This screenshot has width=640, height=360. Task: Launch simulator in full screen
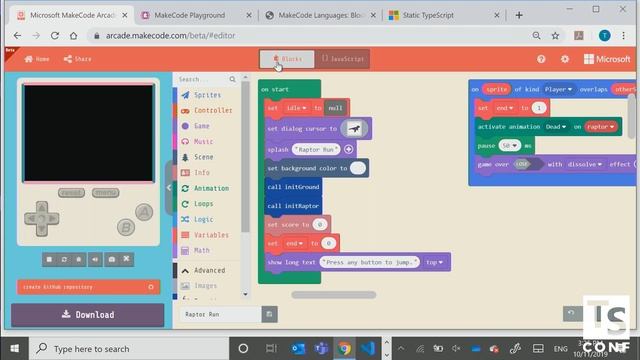pos(127,259)
